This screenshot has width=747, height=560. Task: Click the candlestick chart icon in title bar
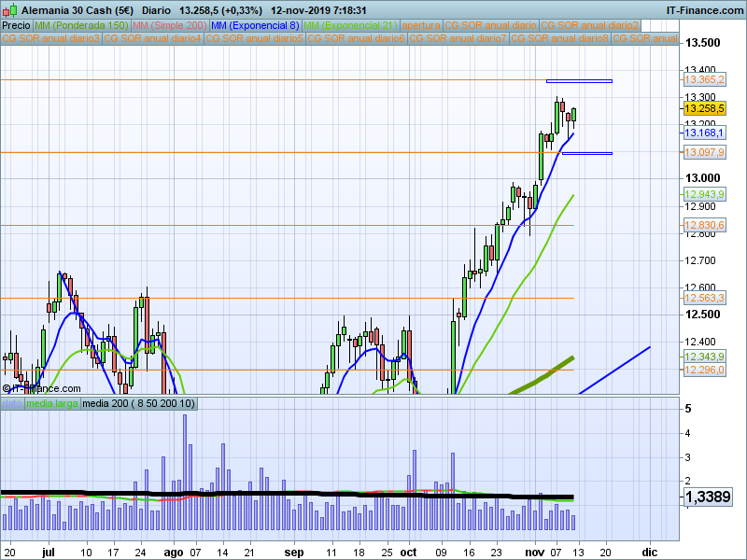(x=9, y=9)
